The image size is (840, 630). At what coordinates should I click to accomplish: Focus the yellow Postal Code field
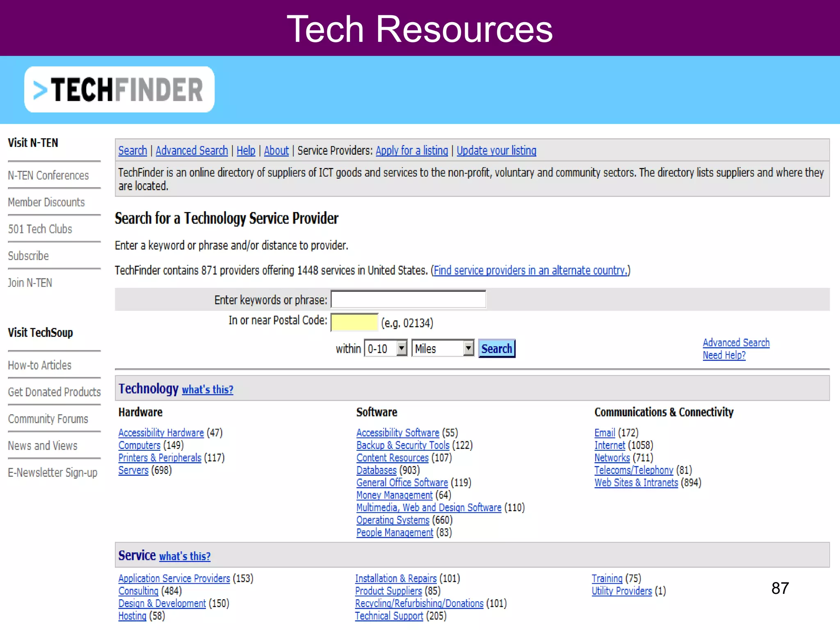tap(354, 322)
